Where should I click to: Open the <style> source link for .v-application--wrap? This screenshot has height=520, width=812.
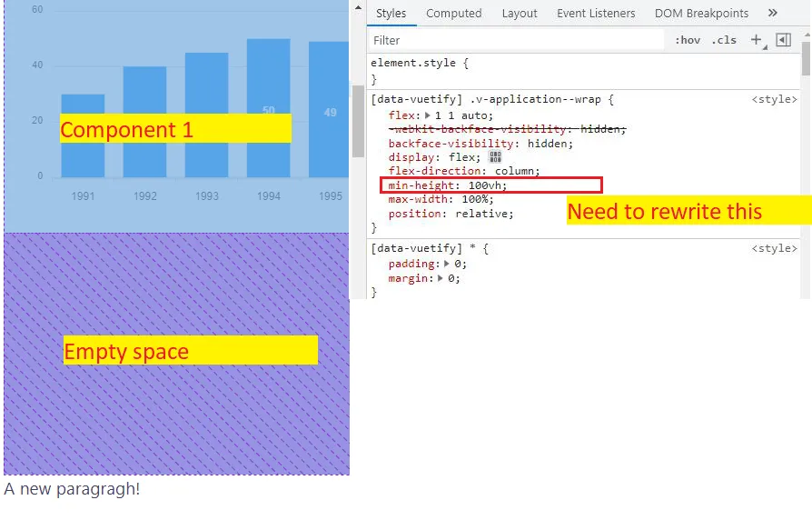[x=774, y=99]
